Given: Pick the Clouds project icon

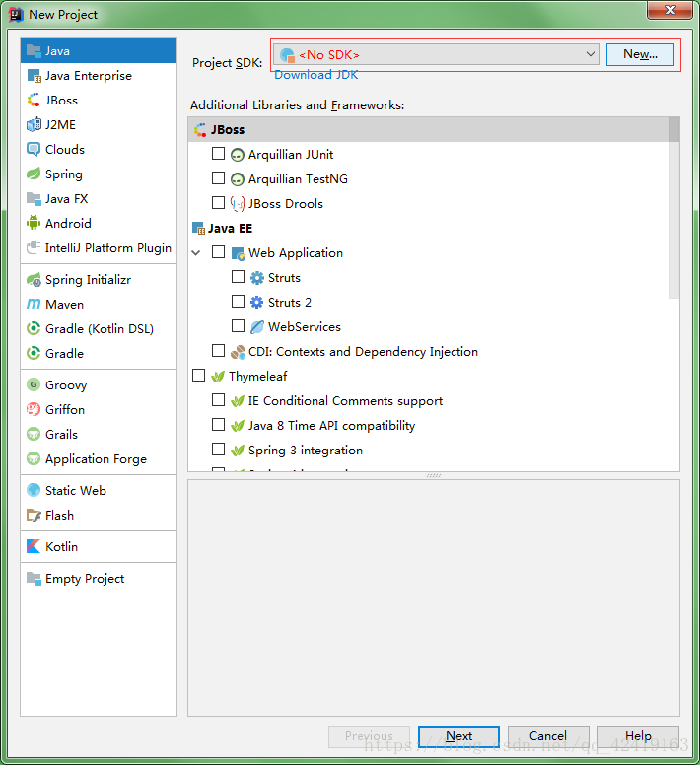Looking at the screenshot, I should tap(34, 149).
